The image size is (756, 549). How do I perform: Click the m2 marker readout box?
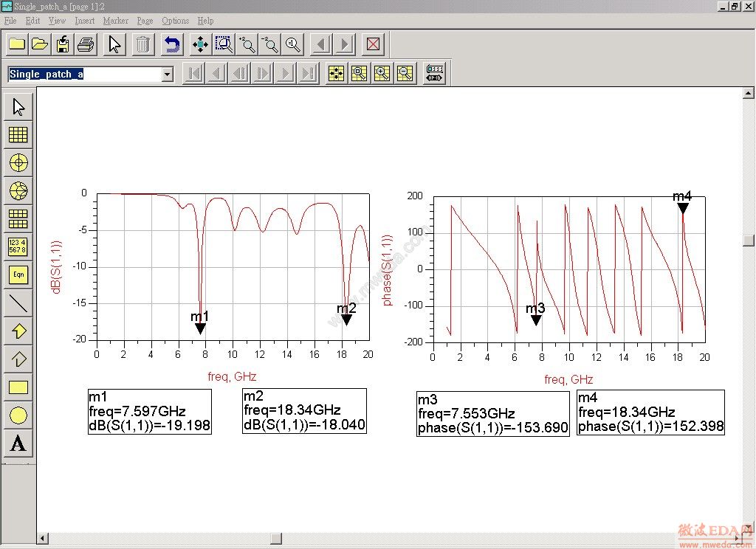click(x=304, y=411)
